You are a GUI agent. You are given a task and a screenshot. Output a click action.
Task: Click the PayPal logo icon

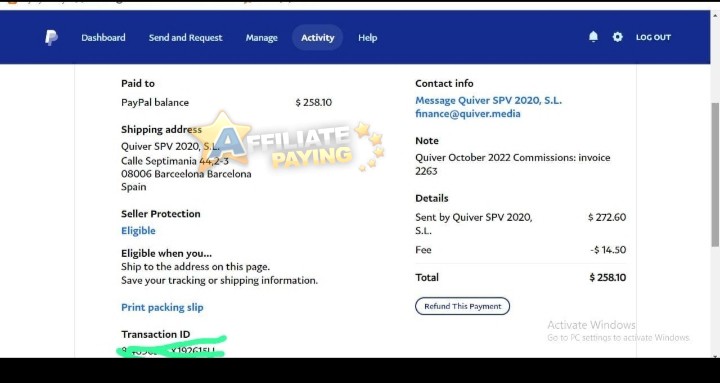[51, 38]
